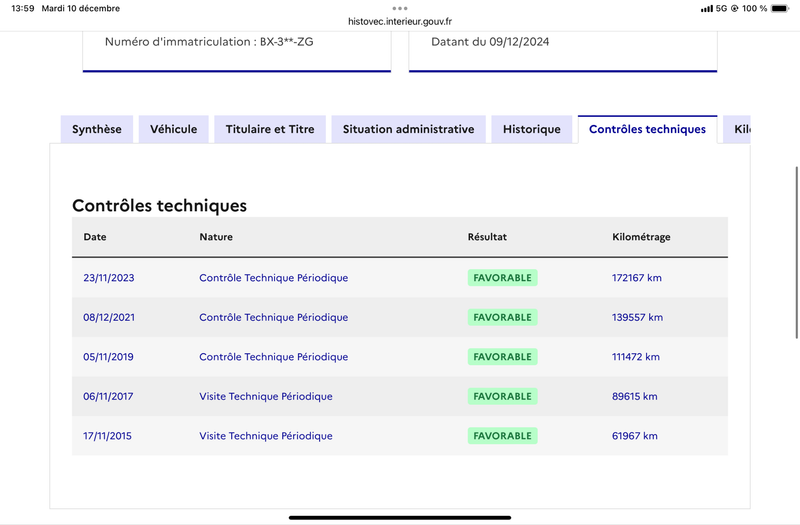Viewport: 800px width, 525px height.
Task: Click the Contrôles techniques section heading
Action: tap(159, 205)
